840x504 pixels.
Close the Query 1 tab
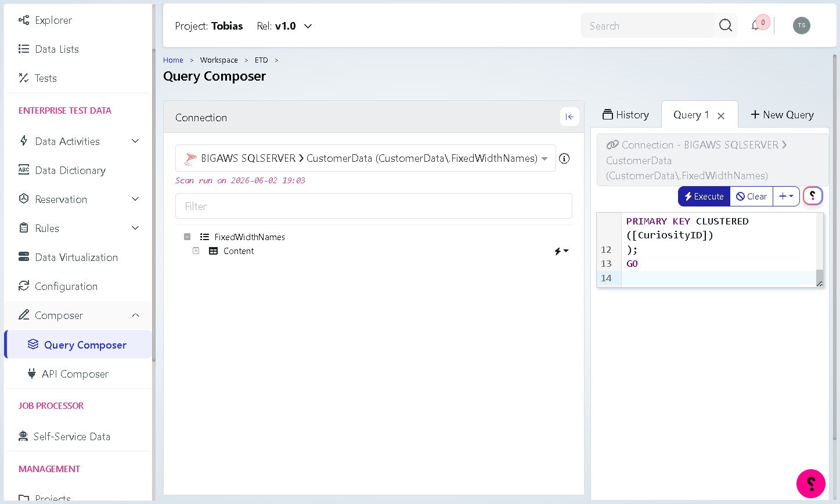tap(721, 116)
